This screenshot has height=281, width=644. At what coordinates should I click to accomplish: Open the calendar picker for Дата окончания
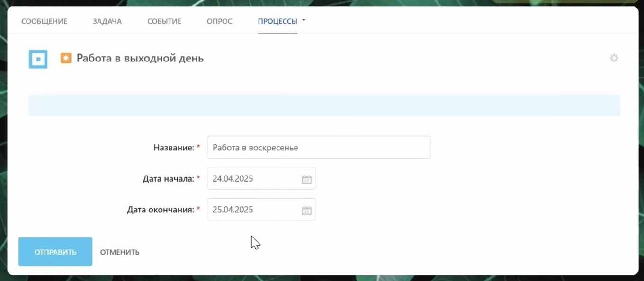click(306, 210)
